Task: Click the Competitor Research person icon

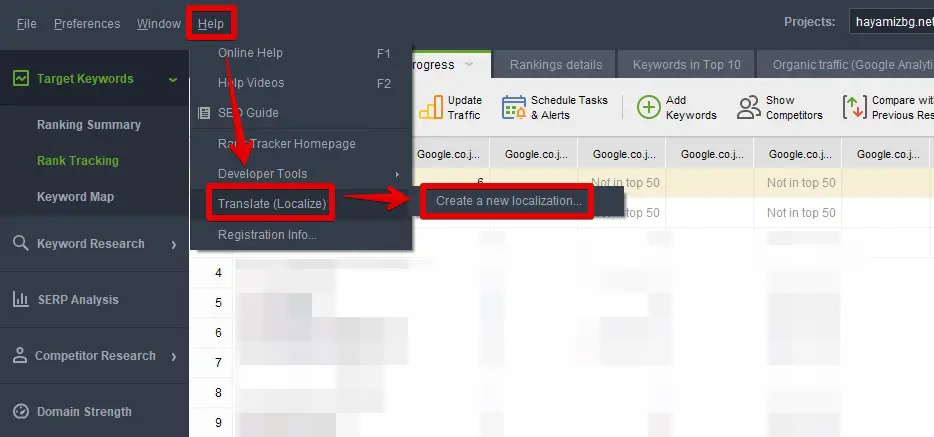Action: point(19,355)
